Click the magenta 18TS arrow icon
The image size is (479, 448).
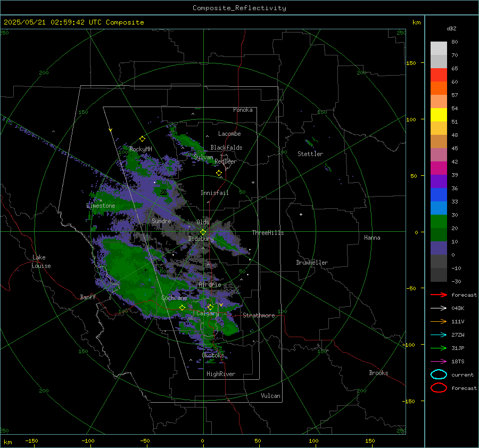click(439, 362)
